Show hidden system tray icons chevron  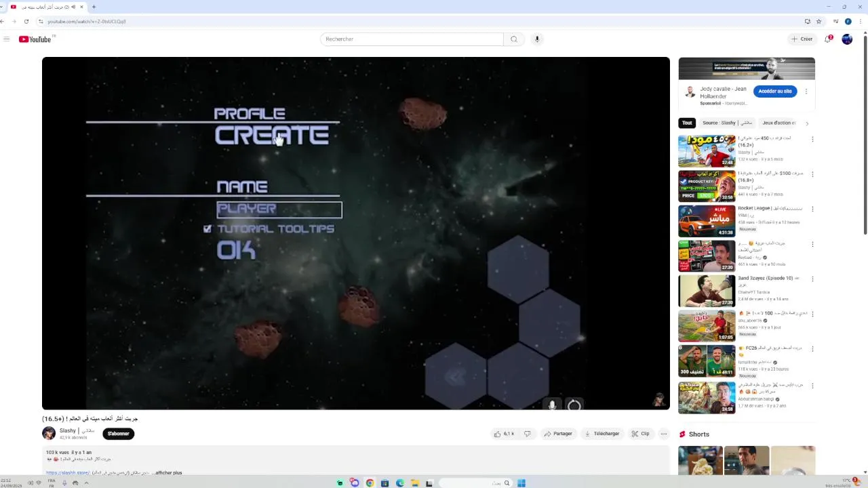(86, 483)
